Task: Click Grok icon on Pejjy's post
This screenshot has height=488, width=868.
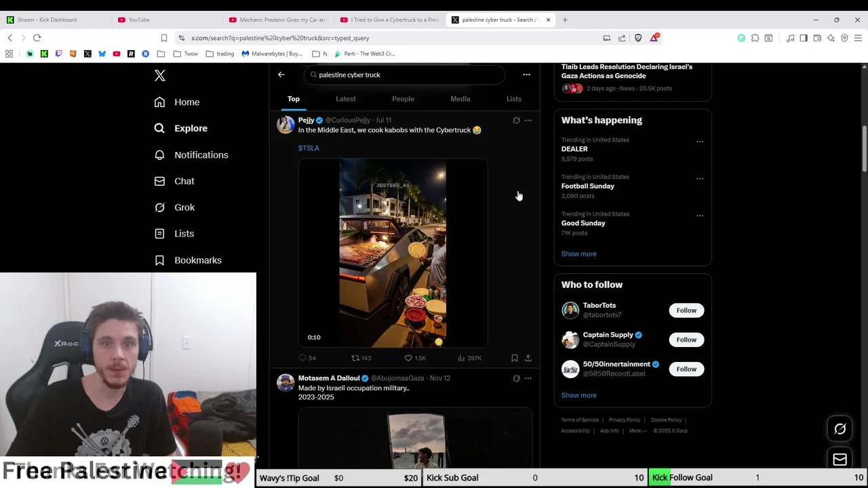Action: click(516, 121)
